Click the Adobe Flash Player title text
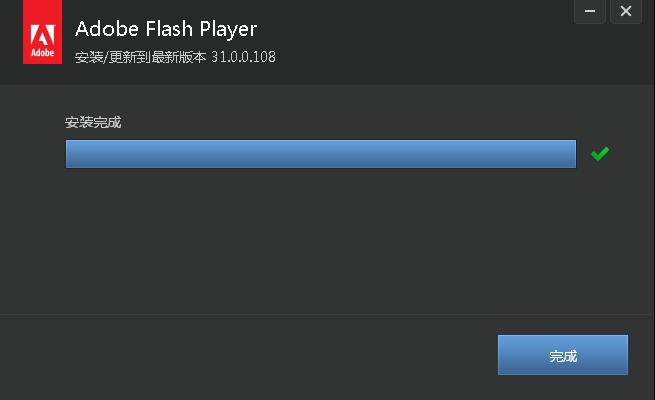Screen dimensions: 655x400 pos(166,28)
